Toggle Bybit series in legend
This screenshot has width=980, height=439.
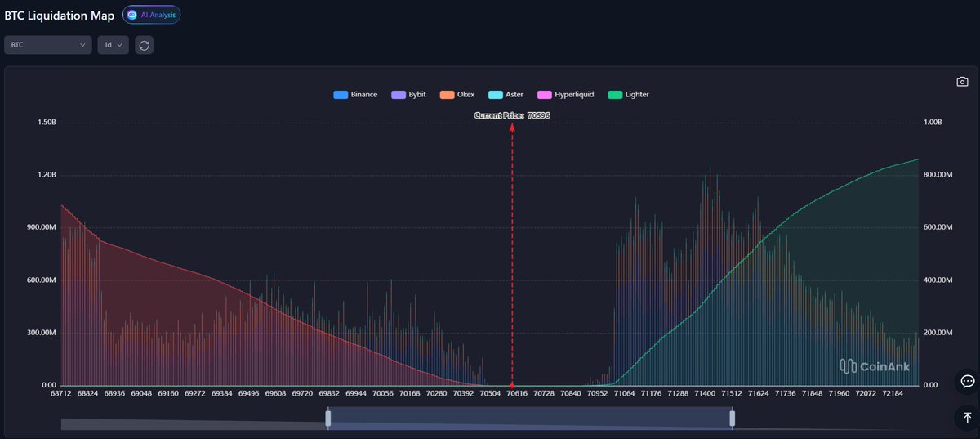coord(409,95)
